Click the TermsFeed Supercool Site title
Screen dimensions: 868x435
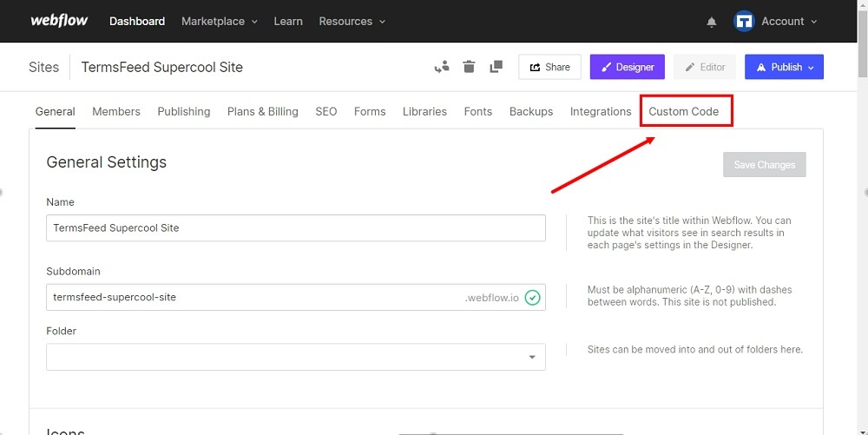coord(162,67)
